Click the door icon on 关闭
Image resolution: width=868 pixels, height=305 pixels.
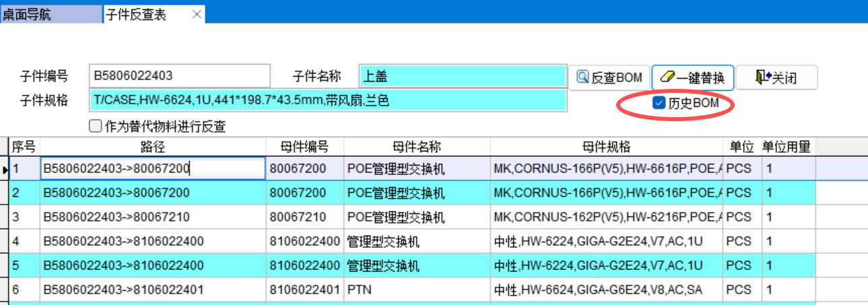coord(762,77)
